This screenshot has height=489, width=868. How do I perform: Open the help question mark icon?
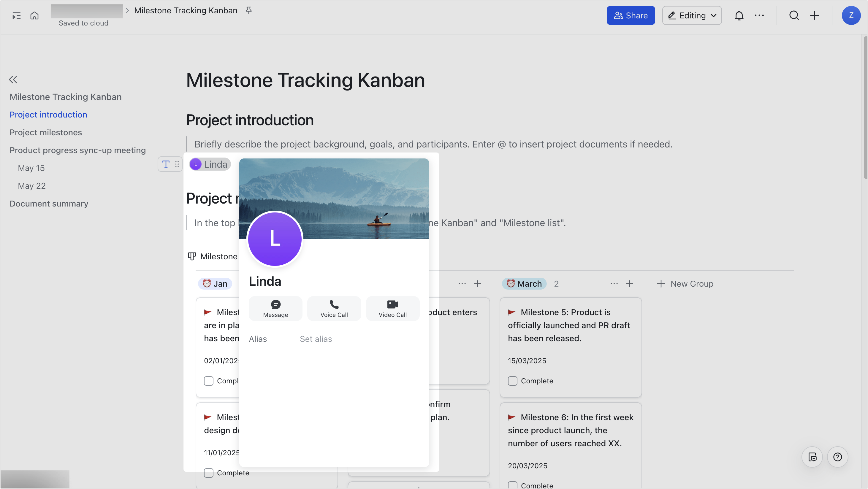(x=837, y=457)
